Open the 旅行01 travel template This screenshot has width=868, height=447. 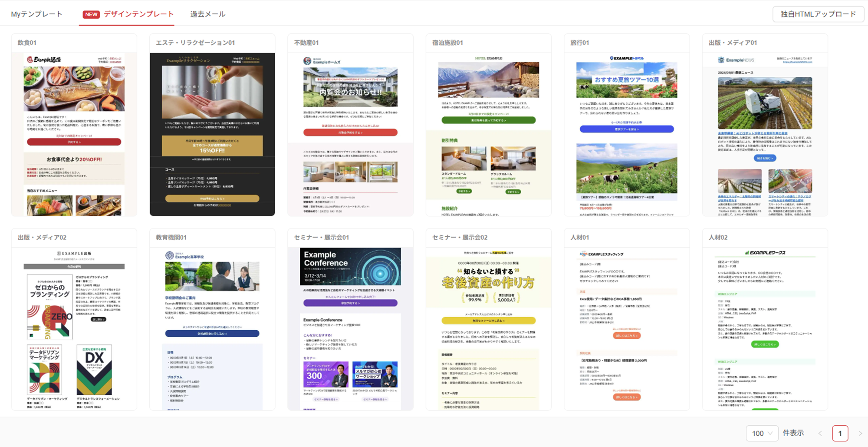tap(626, 134)
